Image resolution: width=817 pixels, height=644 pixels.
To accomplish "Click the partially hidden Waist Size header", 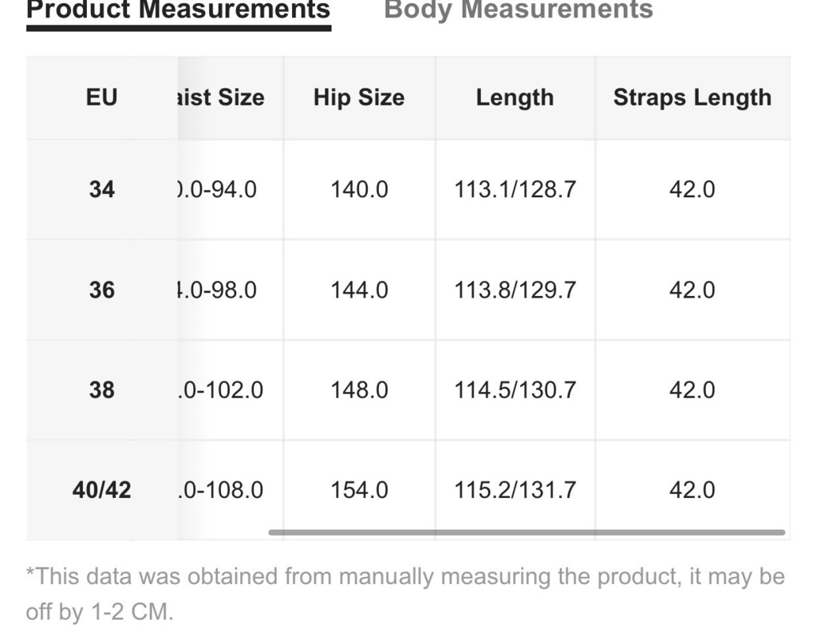I will pos(221,97).
